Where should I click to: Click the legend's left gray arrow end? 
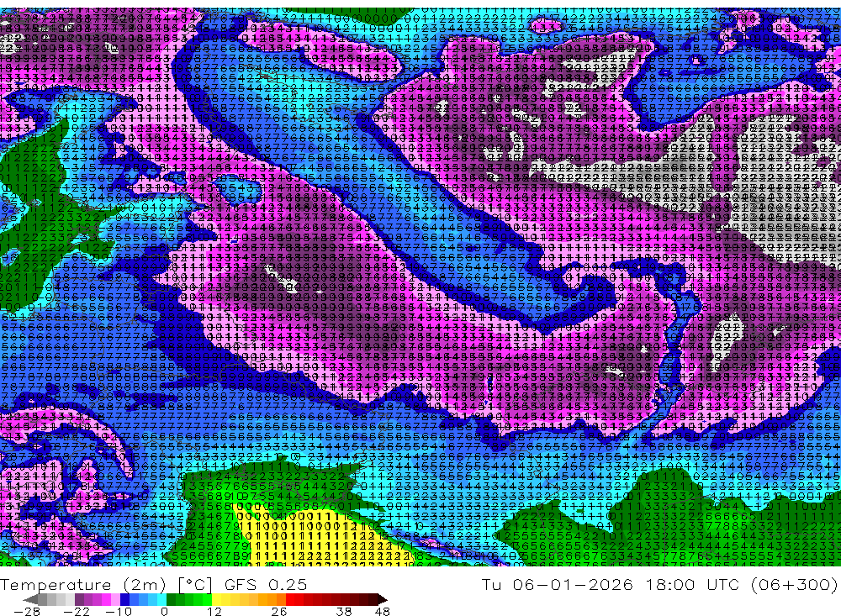point(30,599)
